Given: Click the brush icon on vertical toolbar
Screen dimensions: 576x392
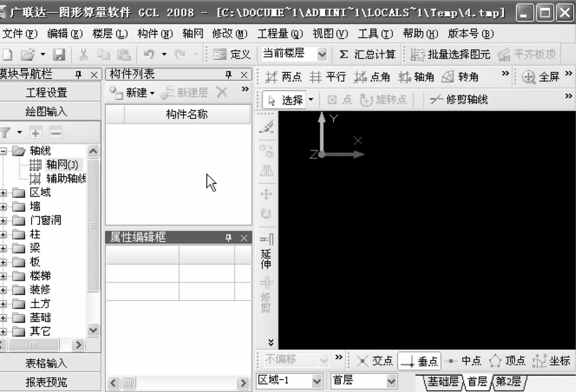Looking at the screenshot, I should point(267,127).
